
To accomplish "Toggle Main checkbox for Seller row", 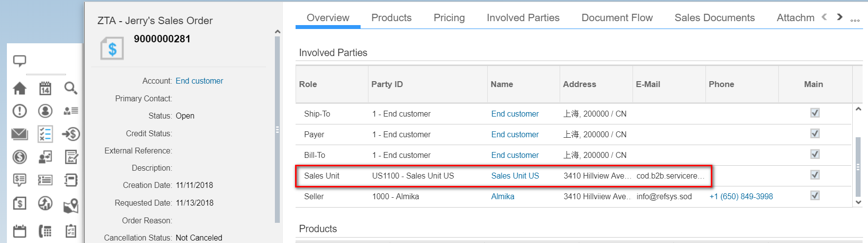I will coord(815,196).
